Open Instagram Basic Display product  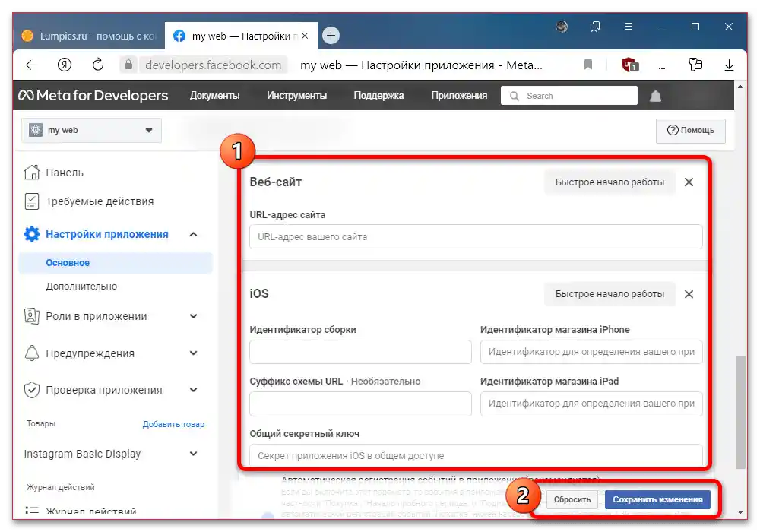pos(82,454)
